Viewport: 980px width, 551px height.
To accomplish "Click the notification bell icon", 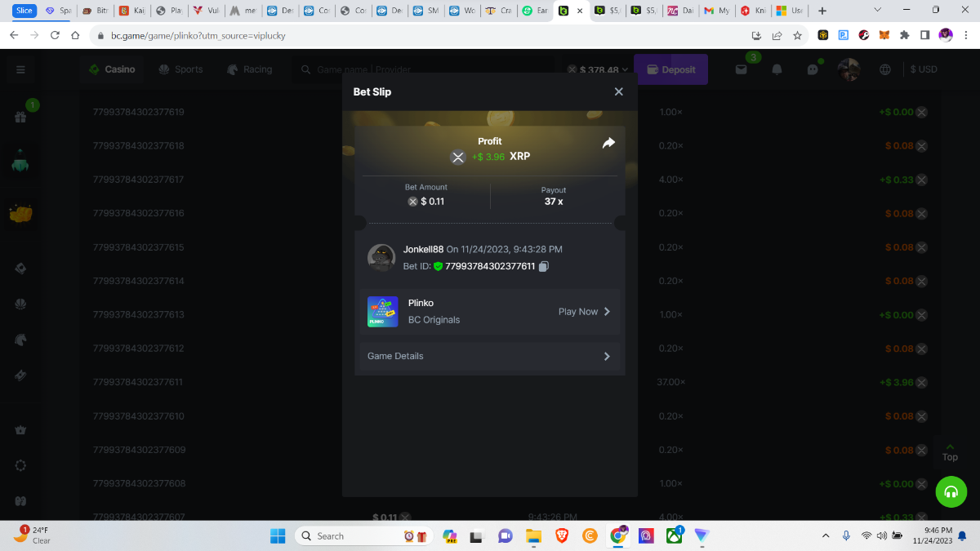I will [x=777, y=69].
